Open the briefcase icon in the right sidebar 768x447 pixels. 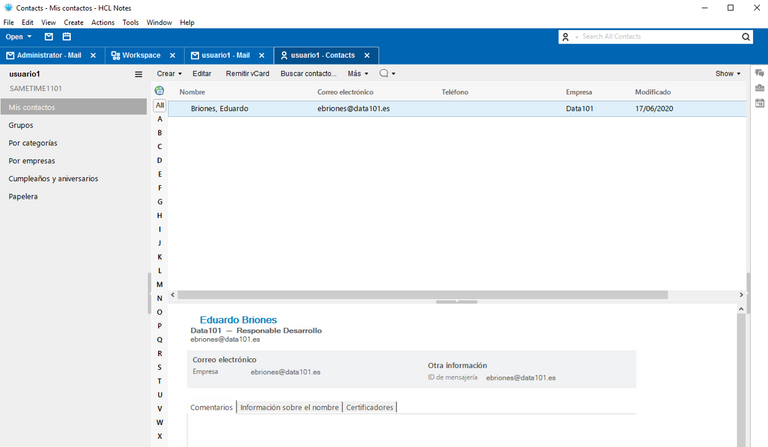(x=759, y=88)
